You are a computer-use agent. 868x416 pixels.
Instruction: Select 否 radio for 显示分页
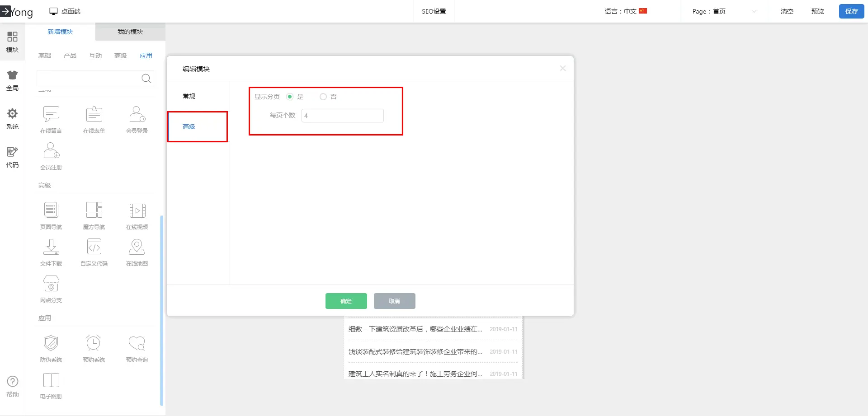pyautogui.click(x=323, y=97)
